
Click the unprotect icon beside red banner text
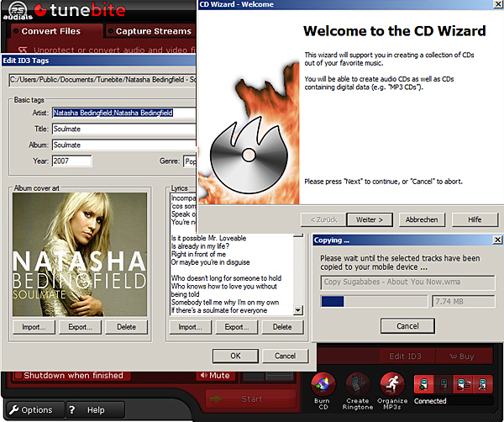tap(22, 50)
